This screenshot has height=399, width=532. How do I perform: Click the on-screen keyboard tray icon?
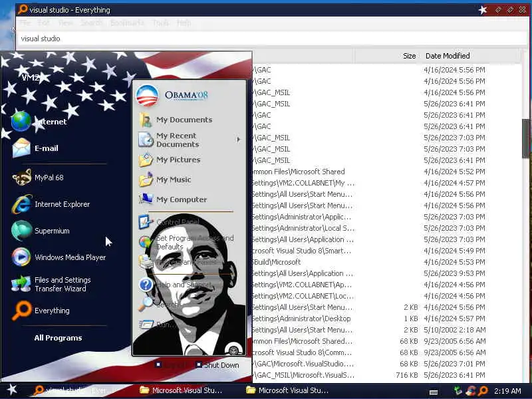(x=434, y=392)
